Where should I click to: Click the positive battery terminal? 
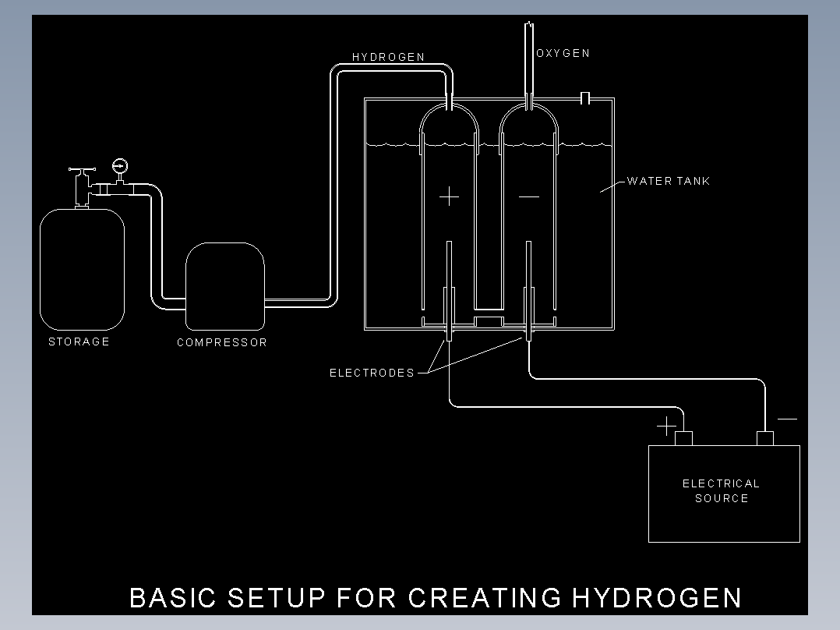coord(683,438)
